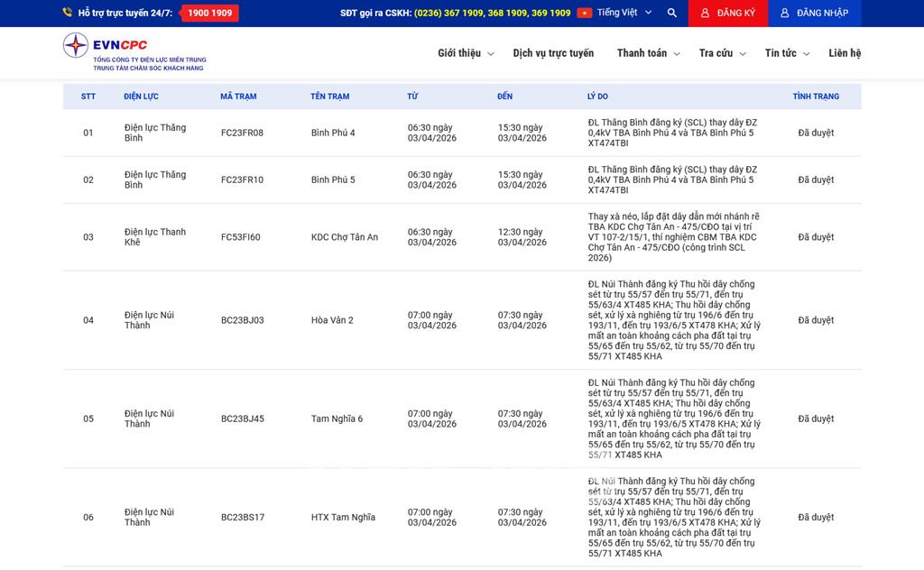Open the Liên hệ menu item

[845, 53]
